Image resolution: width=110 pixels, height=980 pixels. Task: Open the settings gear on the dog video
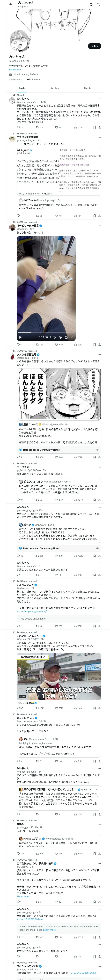60,337
